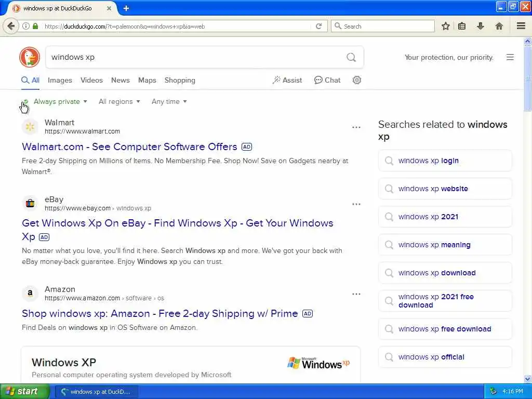The width and height of the screenshot is (532, 399).
Task: Click the Windows XP logo image
Action: (318, 363)
